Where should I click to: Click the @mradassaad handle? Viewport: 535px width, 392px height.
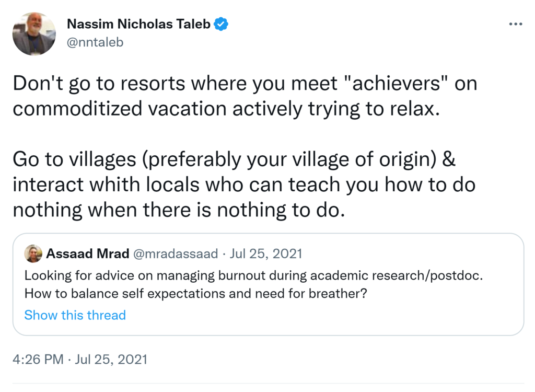(176, 254)
